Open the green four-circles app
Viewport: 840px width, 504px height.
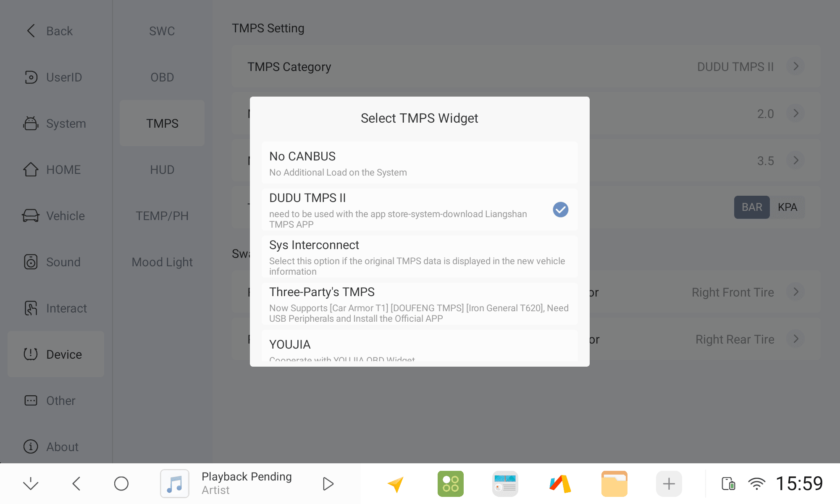[x=451, y=484]
